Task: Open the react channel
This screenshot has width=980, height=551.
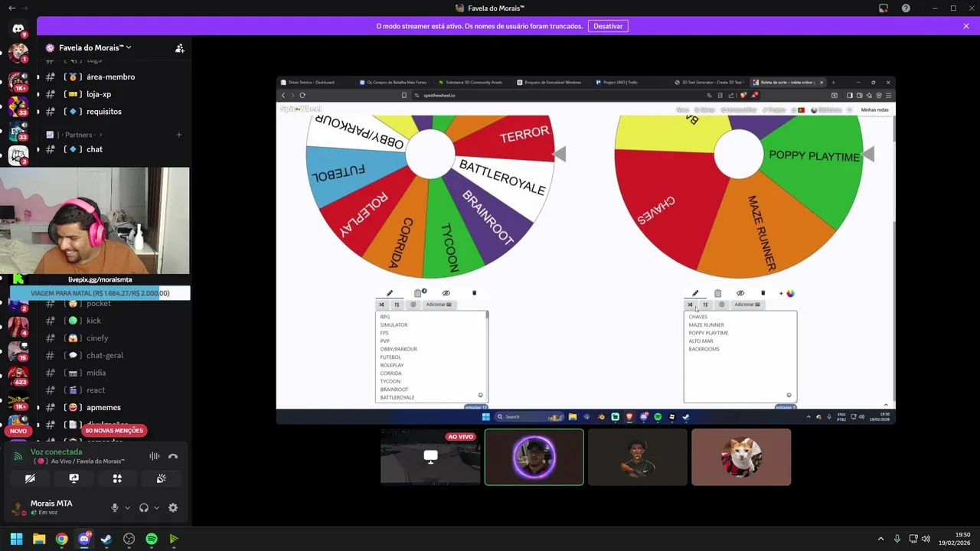Action: pyautogui.click(x=96, y=390)
